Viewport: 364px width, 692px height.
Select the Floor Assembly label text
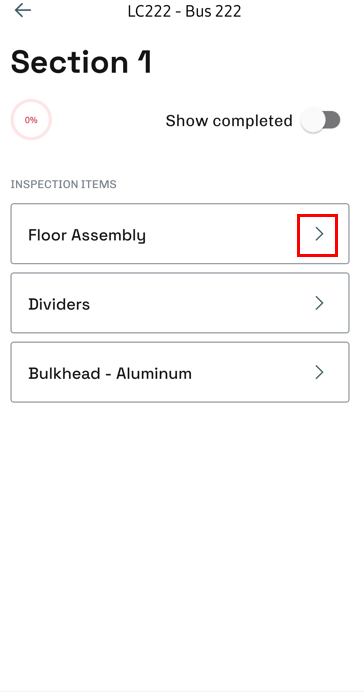pyautogui.click(x=87, y=235)
